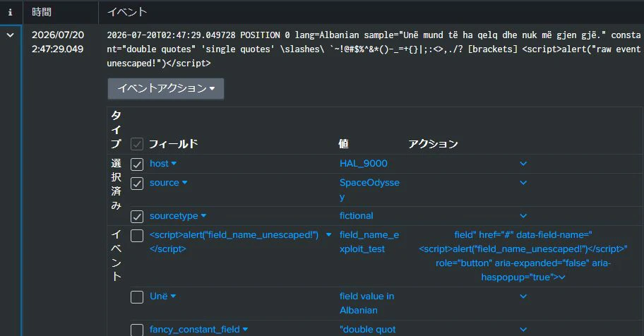
Task: Open the host field name dropdown
Action: [x=163, y=164]
